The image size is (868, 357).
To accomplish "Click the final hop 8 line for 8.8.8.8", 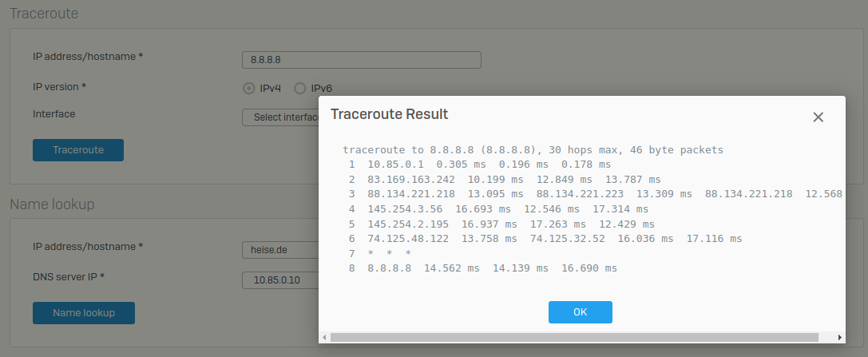I will 482,268.
